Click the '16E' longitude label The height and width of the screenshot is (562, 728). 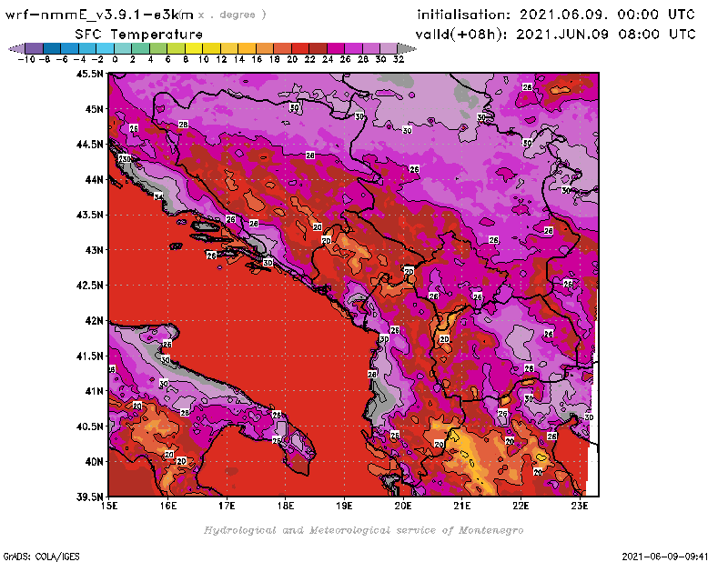[x=168, y=506]
